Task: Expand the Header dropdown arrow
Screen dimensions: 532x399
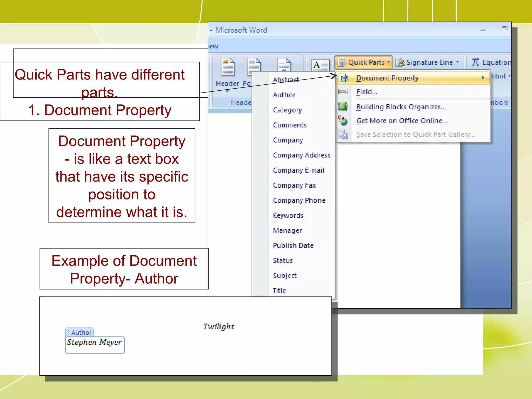Action: pyautogui.click(x=227, y=91)
